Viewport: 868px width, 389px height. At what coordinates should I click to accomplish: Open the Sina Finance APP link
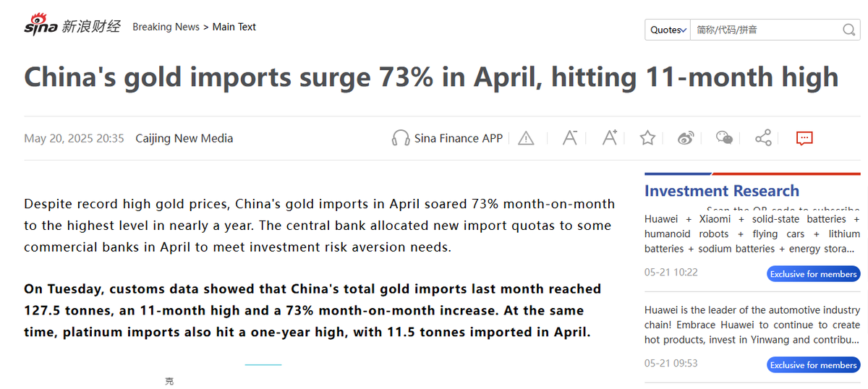pos(459,138)
